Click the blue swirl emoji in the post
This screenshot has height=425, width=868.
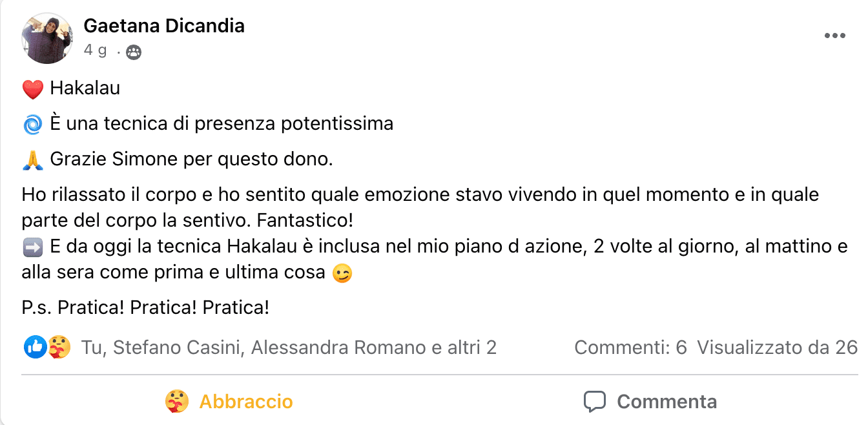[32, 124]
